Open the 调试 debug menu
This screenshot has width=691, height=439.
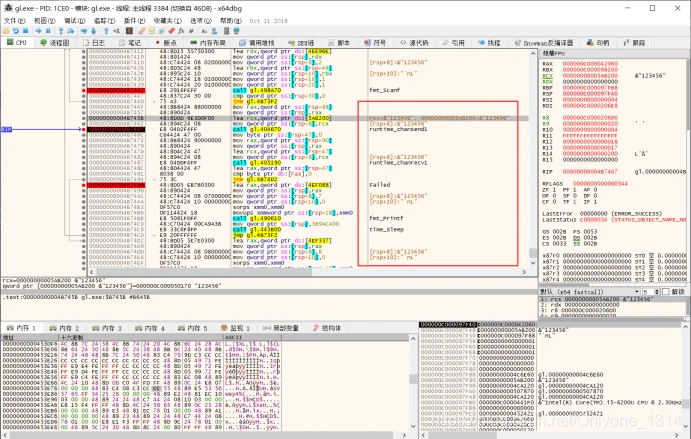tap(74, 21)
